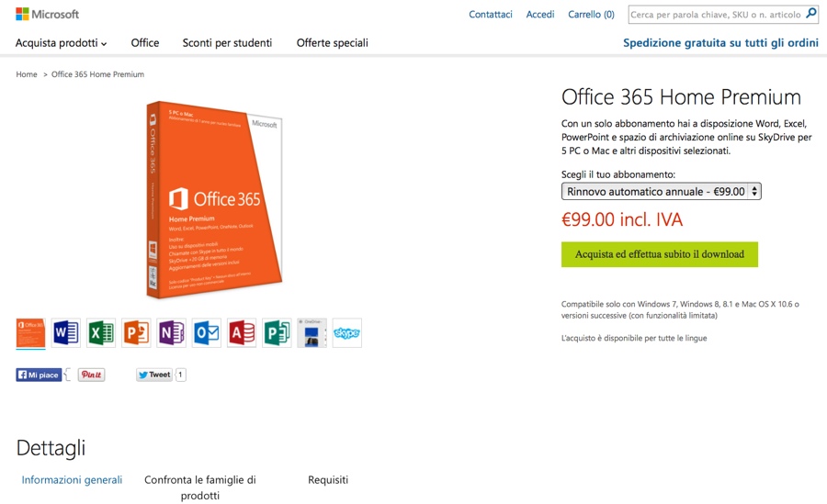
Task: Select the Excel icon thumbnail
Action: (x=101, y=333)
